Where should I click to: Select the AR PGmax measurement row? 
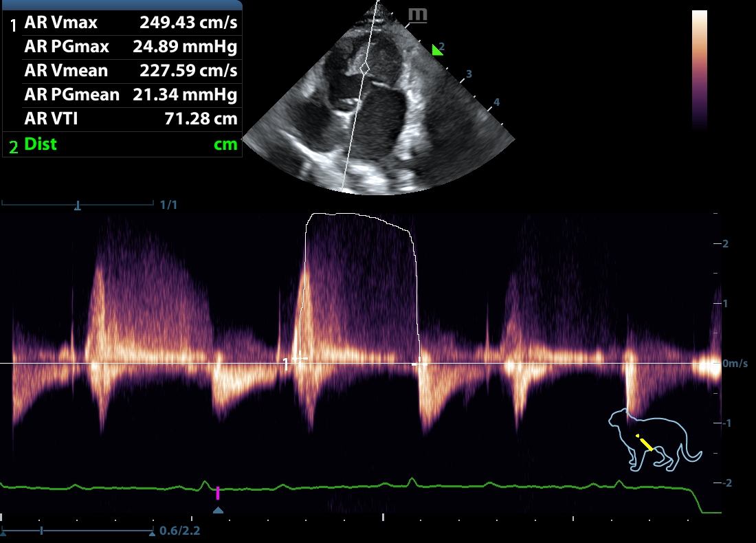[x=131, y=47]
